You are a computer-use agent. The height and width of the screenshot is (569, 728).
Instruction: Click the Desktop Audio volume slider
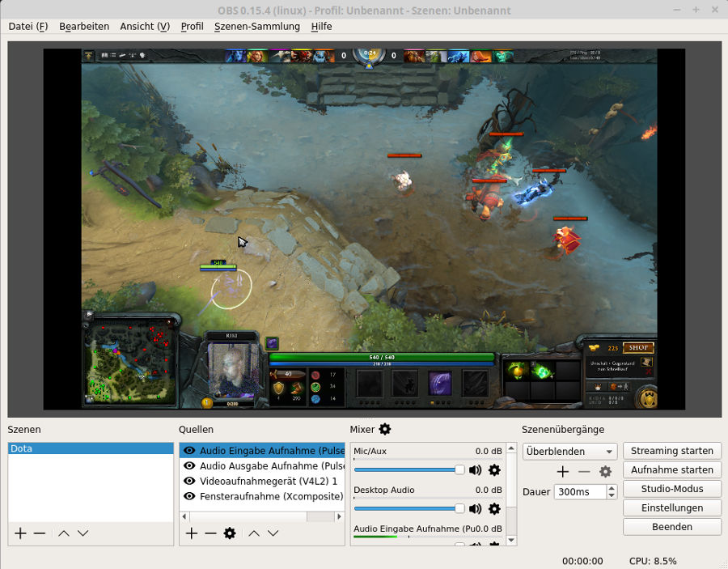[x=409, y=508]
